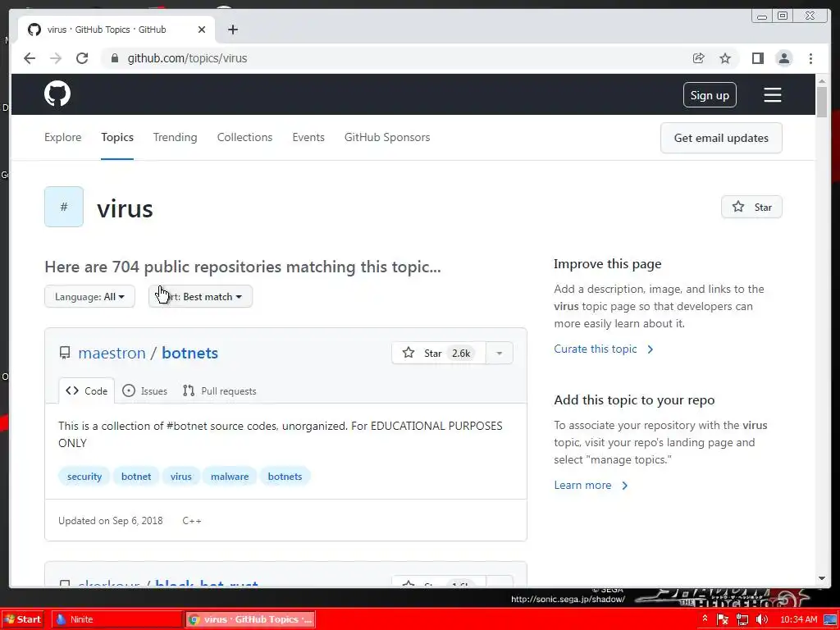This screenshot has width=840, height=630.
Task: Select the Topics nav tab
Action: coord(117,137)
